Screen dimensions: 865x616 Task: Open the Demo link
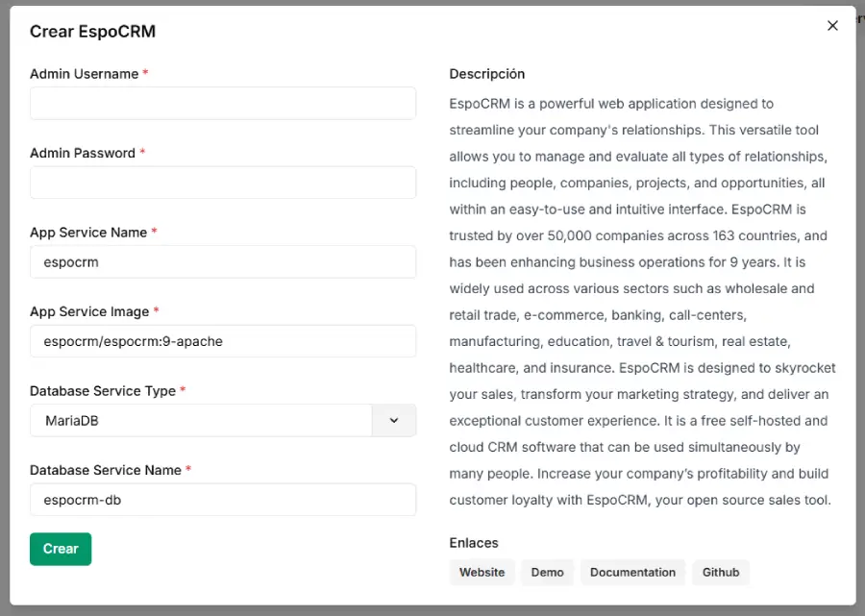pyautogui.click(x=547, y=572)
